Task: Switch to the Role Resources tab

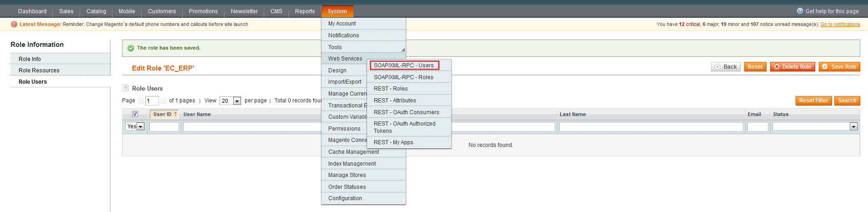Action: point(39,71)
